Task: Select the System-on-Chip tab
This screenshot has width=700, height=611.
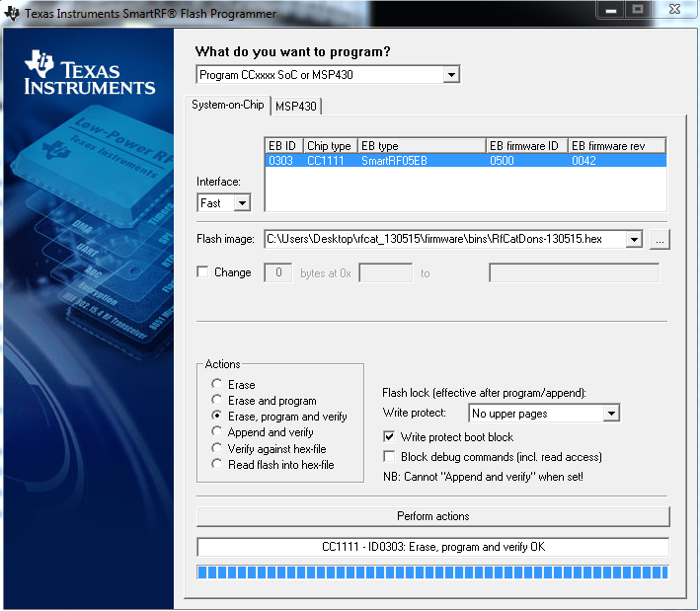Action: [x=227, y=105]
